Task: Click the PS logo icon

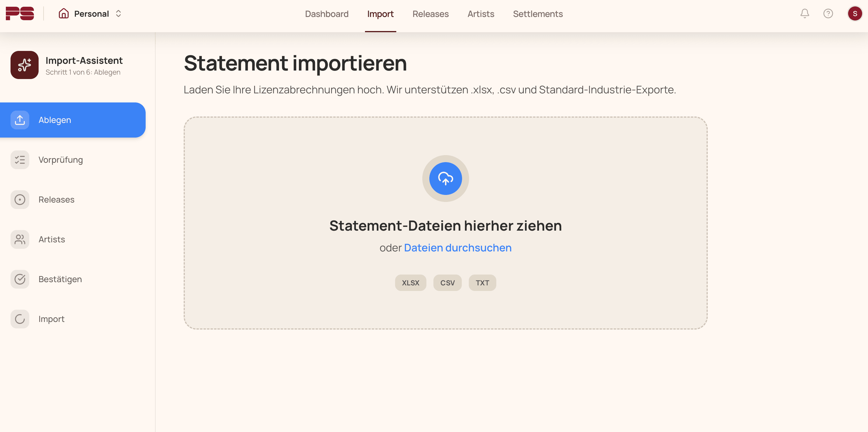Action: [20, 13]
